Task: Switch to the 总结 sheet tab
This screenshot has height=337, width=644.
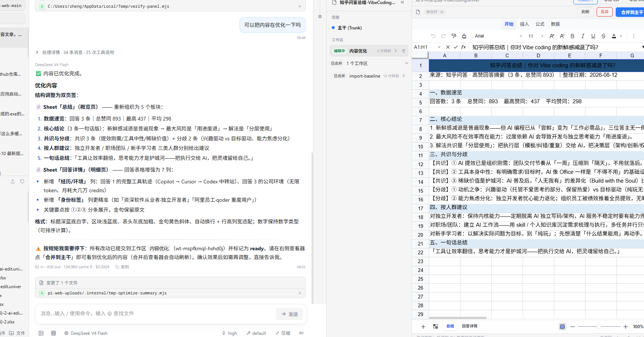Action: point(450,326)
